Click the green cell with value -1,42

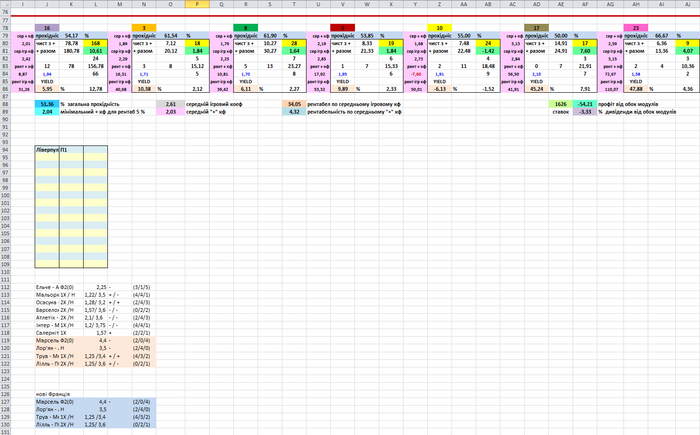(488, 51)
